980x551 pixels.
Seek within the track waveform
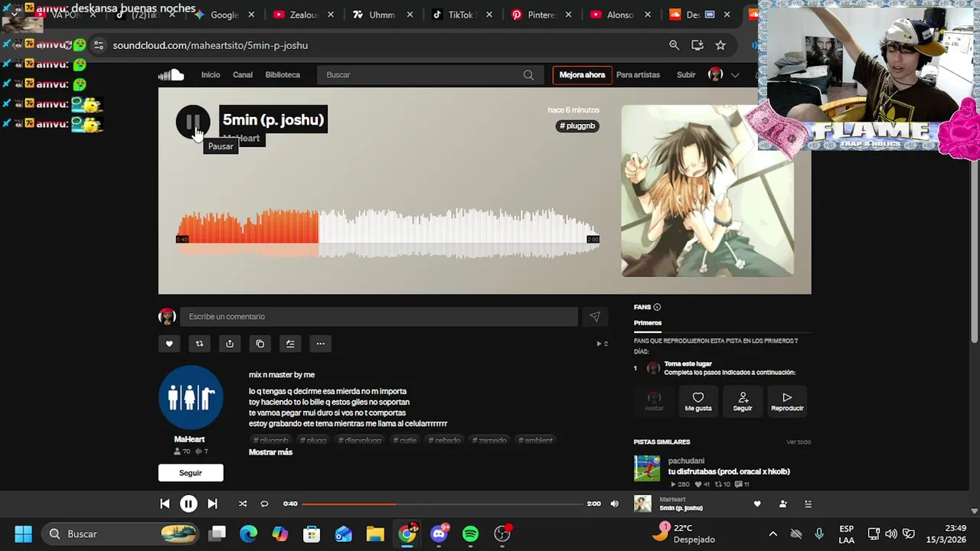point(388,233)
